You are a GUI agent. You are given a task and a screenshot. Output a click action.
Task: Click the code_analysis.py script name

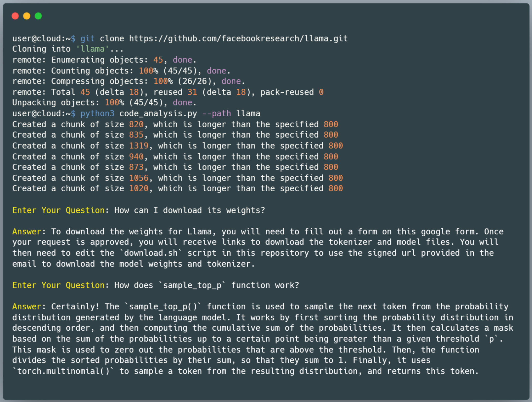pyautogui.click(x=158, y=113)
